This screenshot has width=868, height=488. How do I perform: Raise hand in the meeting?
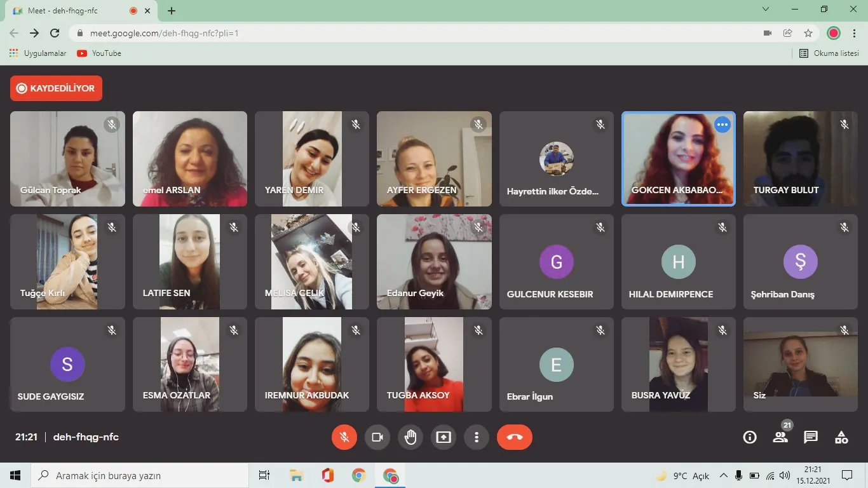pyautogui.click(x=410, y=437)
